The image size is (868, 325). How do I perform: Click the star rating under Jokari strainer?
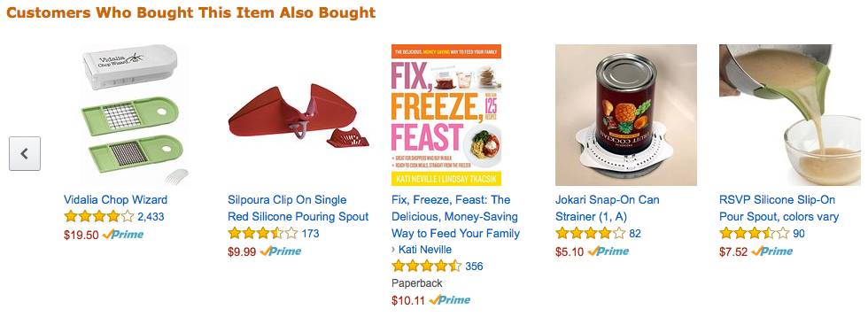pos(591,233)
